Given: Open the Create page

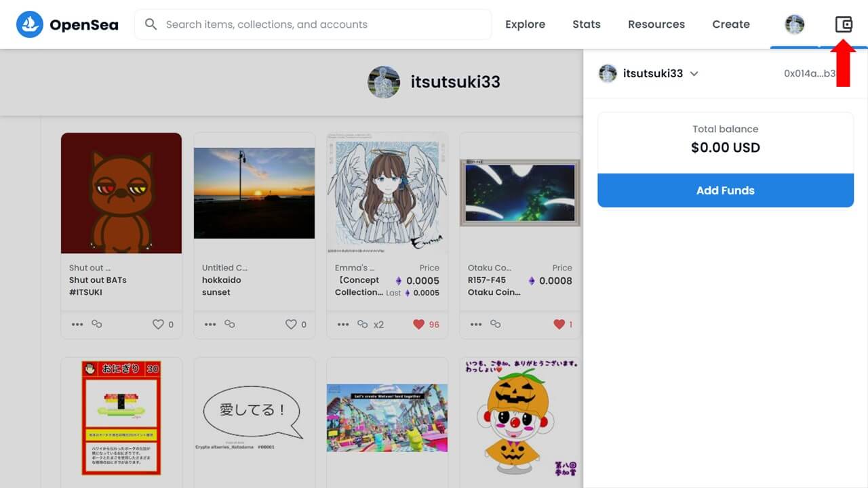Looking at the screenshot, I should click(x=731, y=24).
